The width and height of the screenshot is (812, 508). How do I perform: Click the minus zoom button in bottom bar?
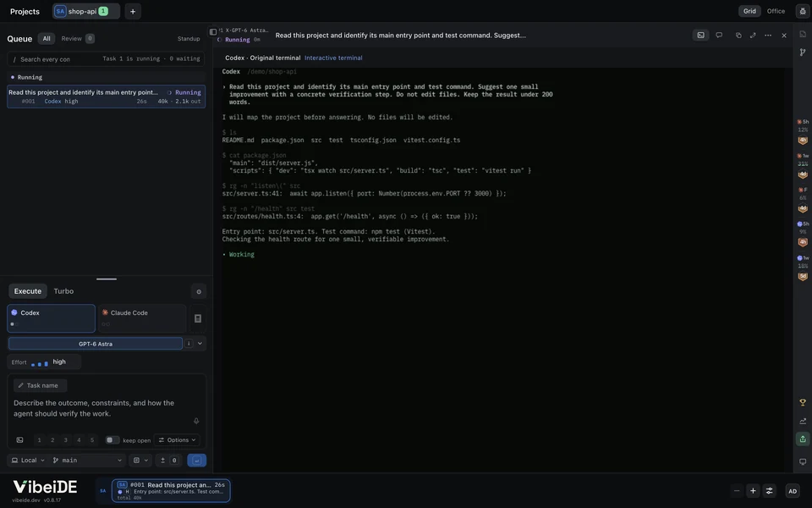tap(737, 491)
